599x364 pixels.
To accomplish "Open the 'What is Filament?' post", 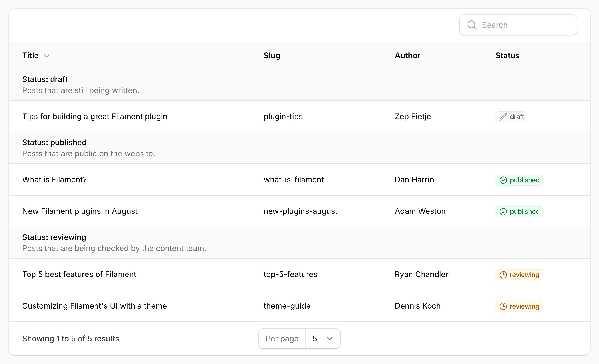I will point(55,180).
